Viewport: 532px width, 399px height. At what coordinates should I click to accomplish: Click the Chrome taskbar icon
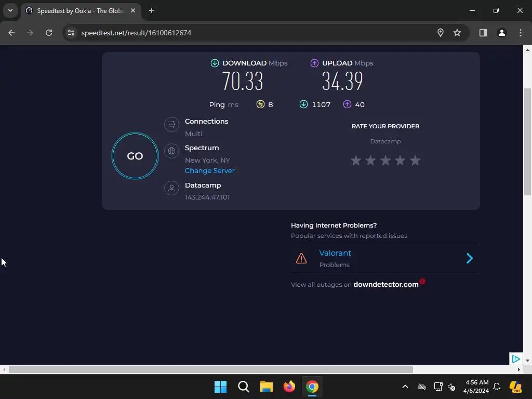coord(312,387)
